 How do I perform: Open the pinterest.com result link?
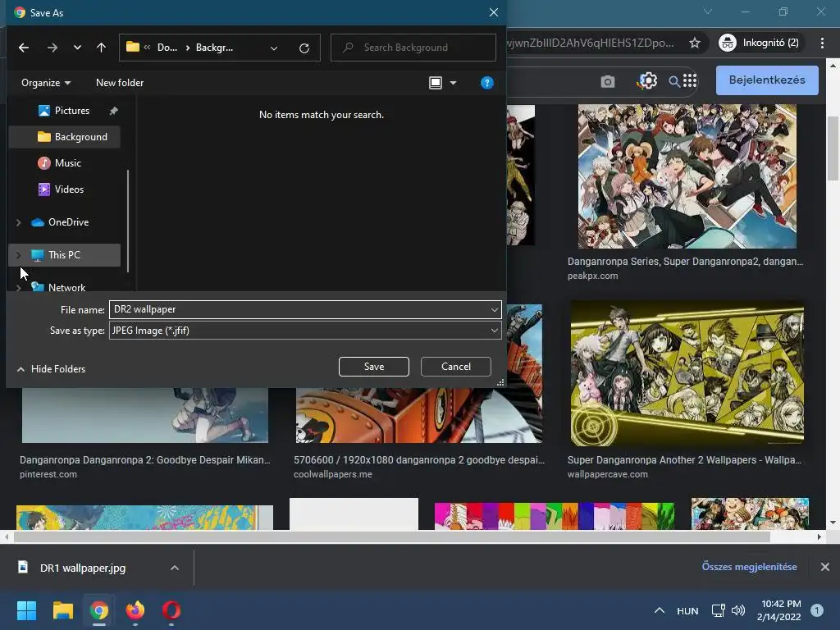point(48,474)
